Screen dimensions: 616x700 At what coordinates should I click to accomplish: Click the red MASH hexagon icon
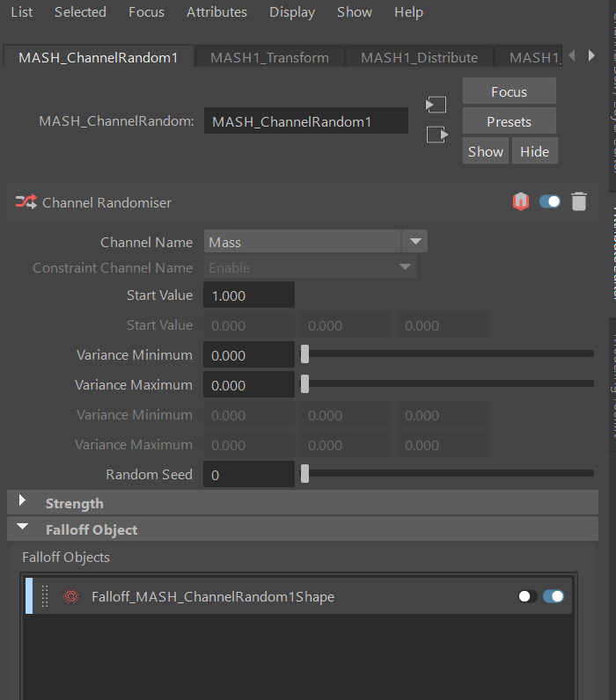pos(521,201)
